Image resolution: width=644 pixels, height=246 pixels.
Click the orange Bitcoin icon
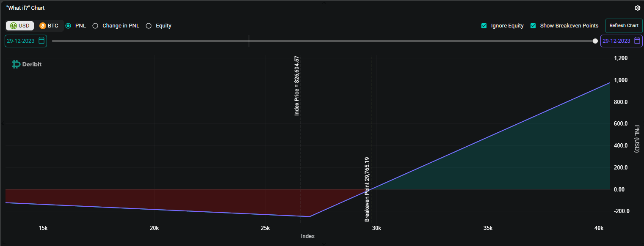point(42,26)
